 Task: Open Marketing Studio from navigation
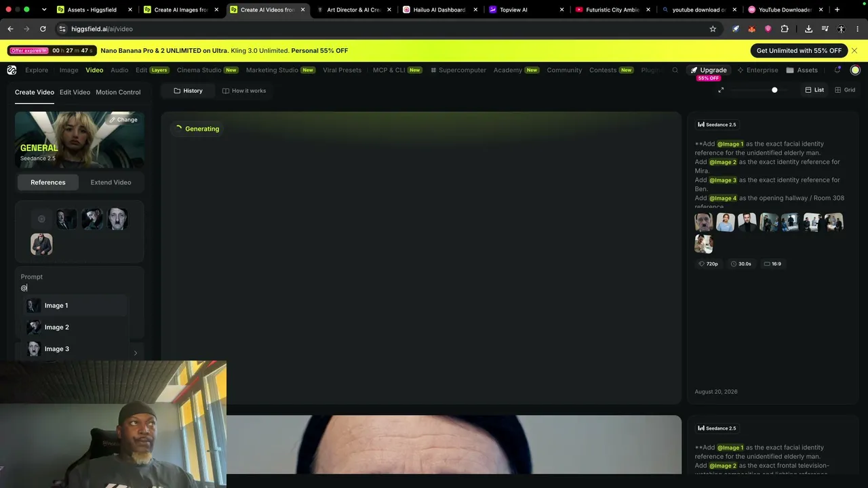[x=280, y=70]
